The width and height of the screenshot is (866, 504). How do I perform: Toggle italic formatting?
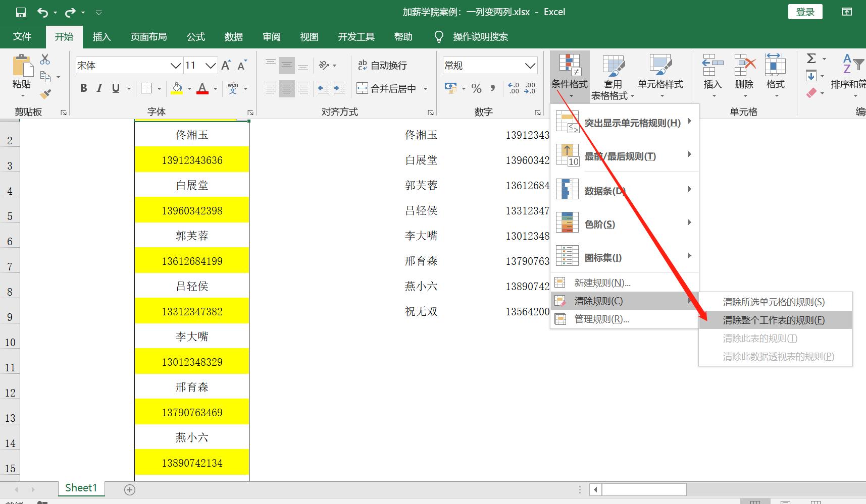(99, 88)
